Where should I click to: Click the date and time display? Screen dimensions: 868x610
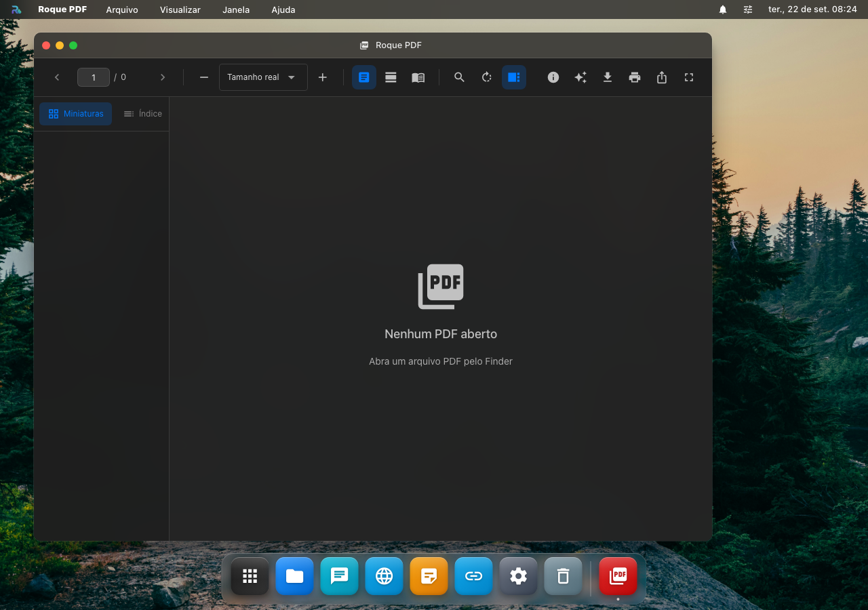point(812,9)
